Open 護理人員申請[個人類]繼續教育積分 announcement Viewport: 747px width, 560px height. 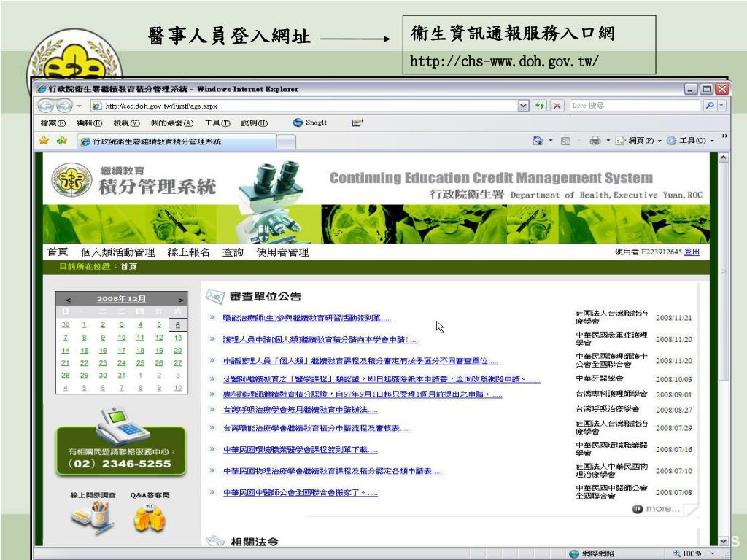coord(320,340)
